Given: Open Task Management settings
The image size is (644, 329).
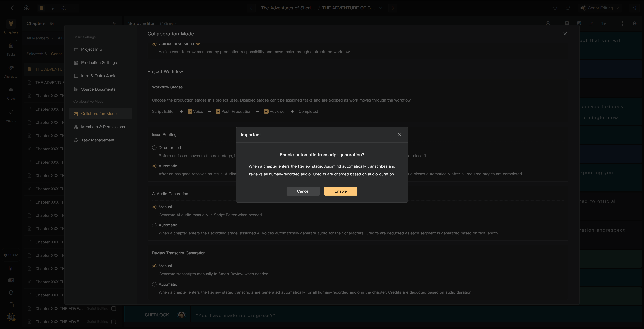Looking at the screenshot, I should tap(100, 140).
